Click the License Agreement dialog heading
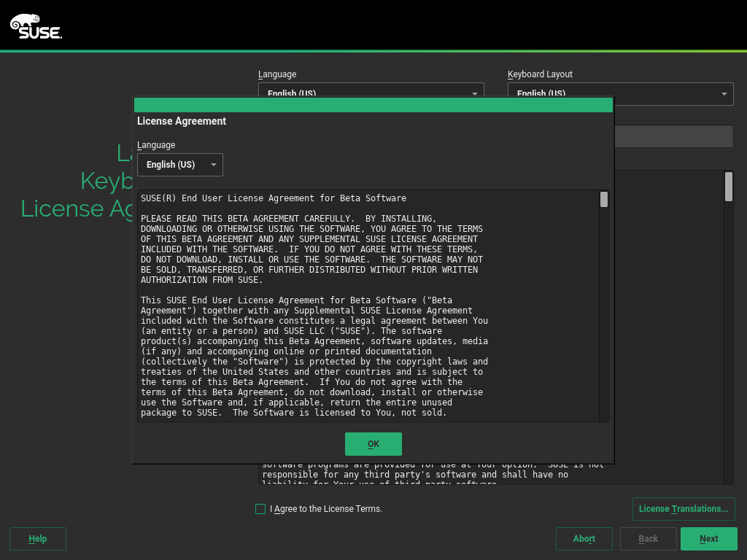 pyautogui.click(x=182, y=121)
